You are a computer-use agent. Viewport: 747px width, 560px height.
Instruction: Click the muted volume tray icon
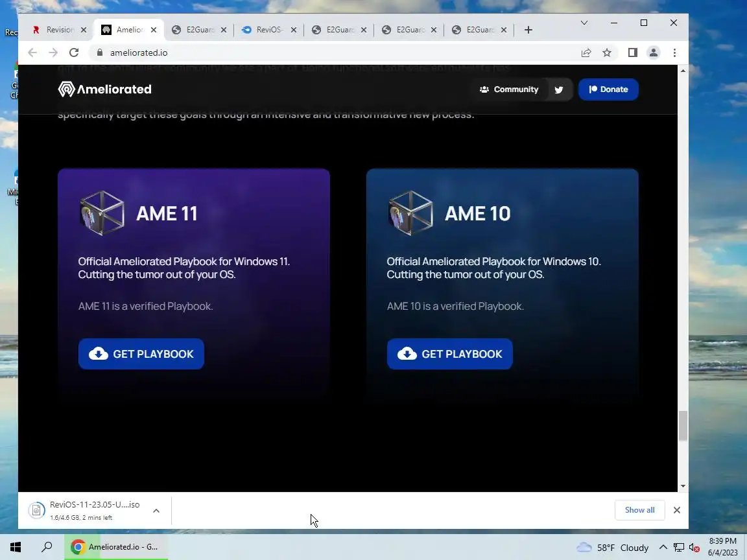point(694,548)
